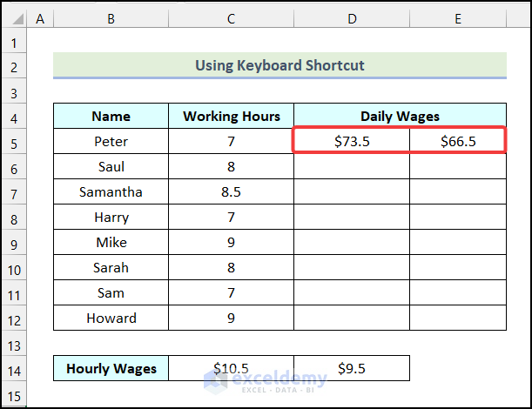Screen dimensions: 532x409
Task: Select column D header
Action: pyautogui.click(x=352, y=18)
